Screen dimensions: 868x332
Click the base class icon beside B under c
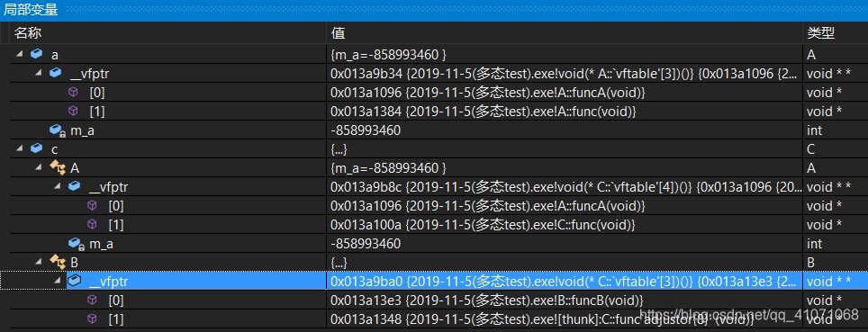[x=58, y=262]
